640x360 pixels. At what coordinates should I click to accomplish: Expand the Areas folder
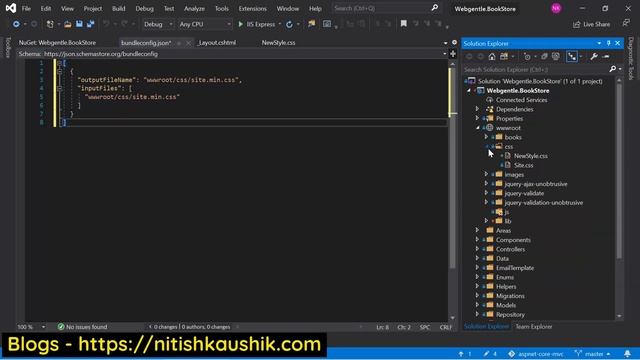coord(477,230)
